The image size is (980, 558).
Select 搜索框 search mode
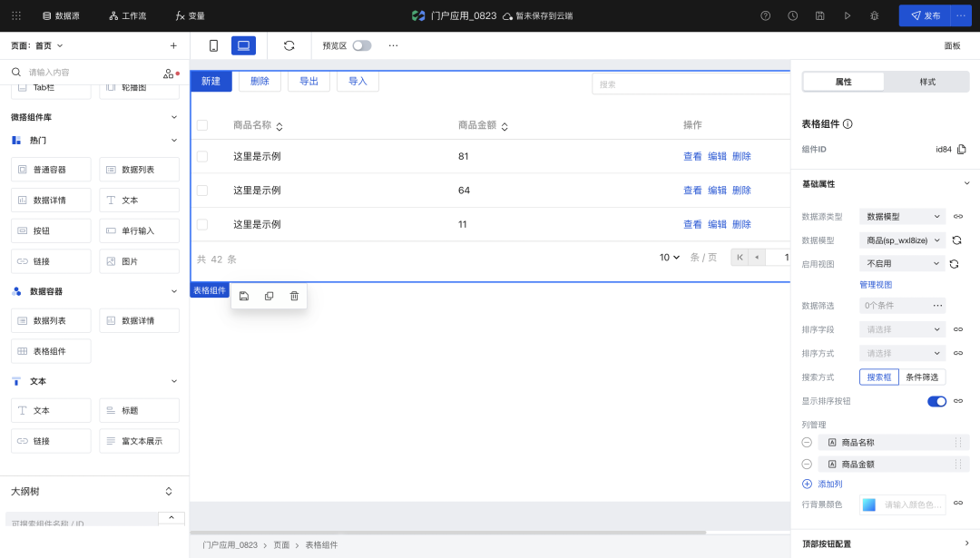click(878, 377)
